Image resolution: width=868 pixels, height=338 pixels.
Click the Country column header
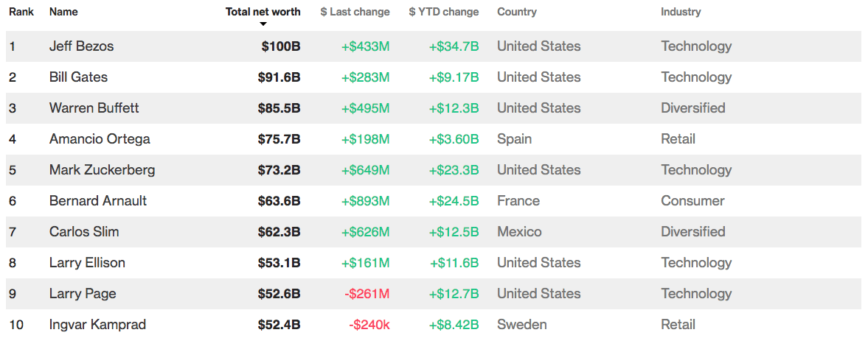tap(516, 12)
